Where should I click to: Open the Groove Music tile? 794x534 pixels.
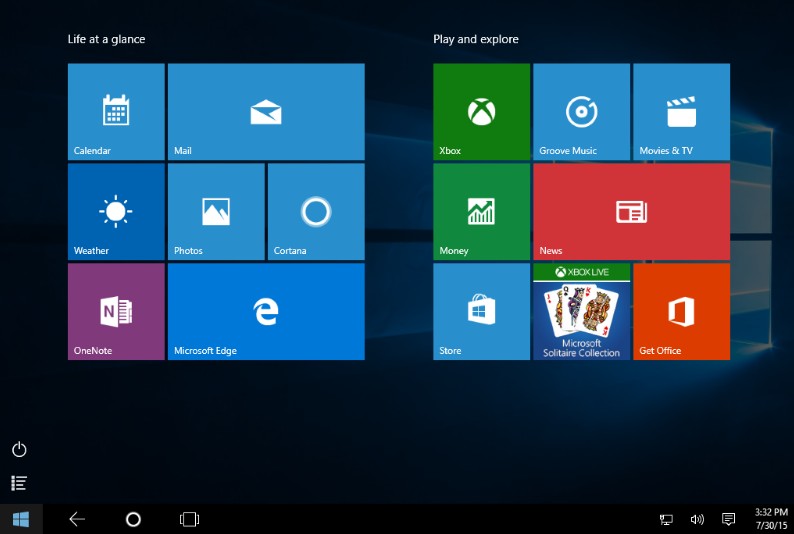[581, 111]
